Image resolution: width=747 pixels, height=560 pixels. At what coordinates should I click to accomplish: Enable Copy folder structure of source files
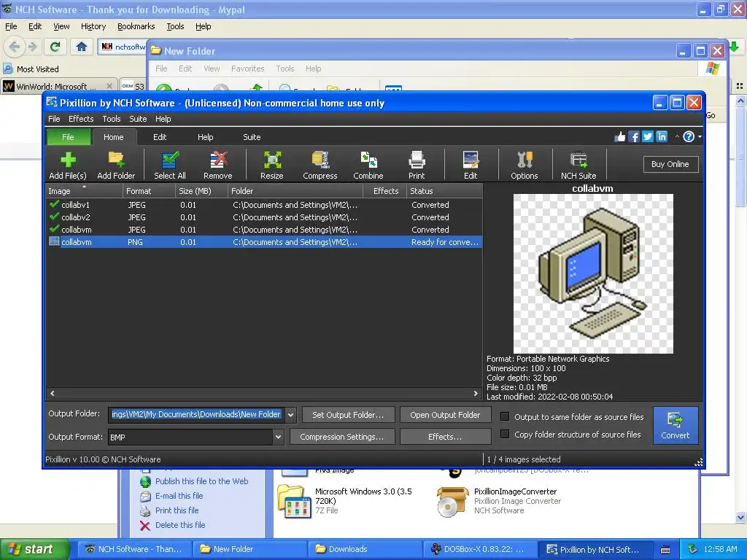pos(505,435)
